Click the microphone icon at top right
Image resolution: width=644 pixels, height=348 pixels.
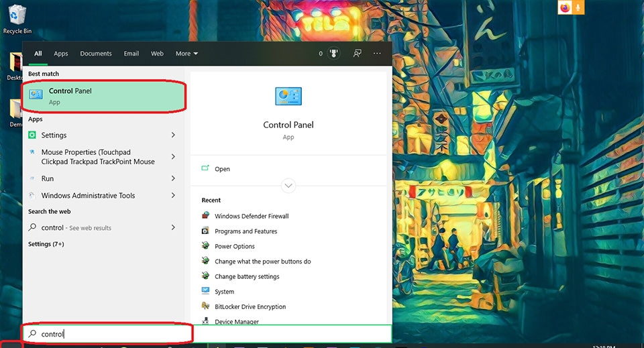pyautogui.click(x=578, y=8)
